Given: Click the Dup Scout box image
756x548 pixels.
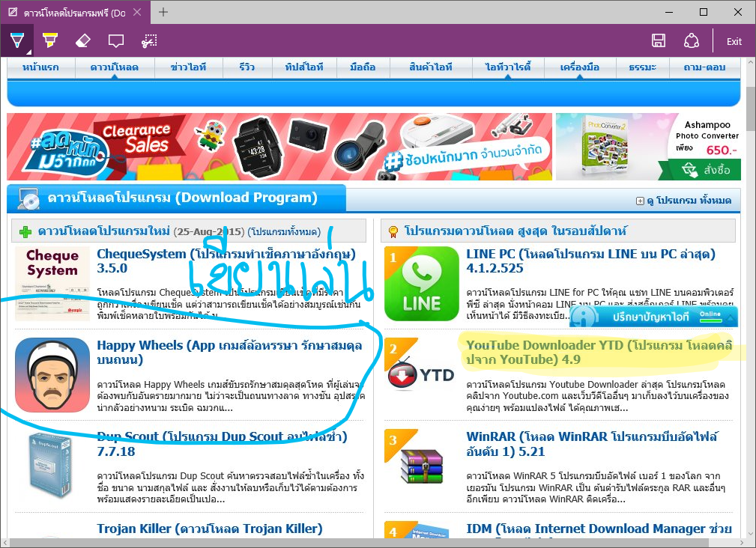Looking at the screenshot, I should 49,465.
